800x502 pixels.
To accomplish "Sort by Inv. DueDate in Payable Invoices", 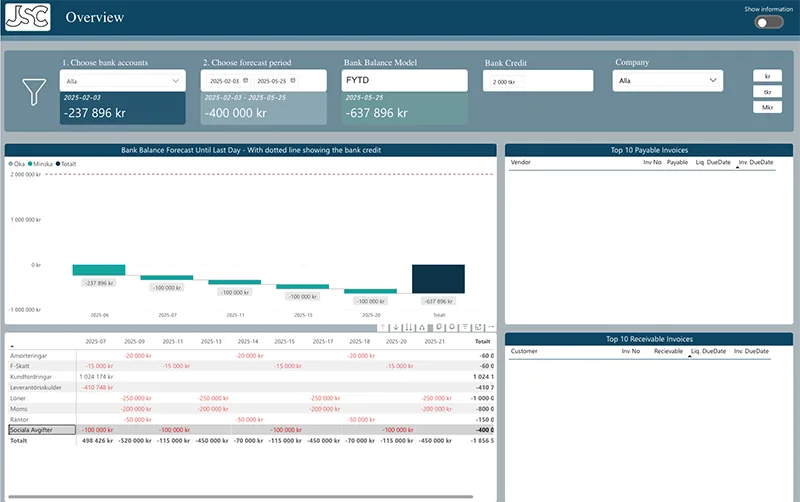I will [x=756, y=161].
